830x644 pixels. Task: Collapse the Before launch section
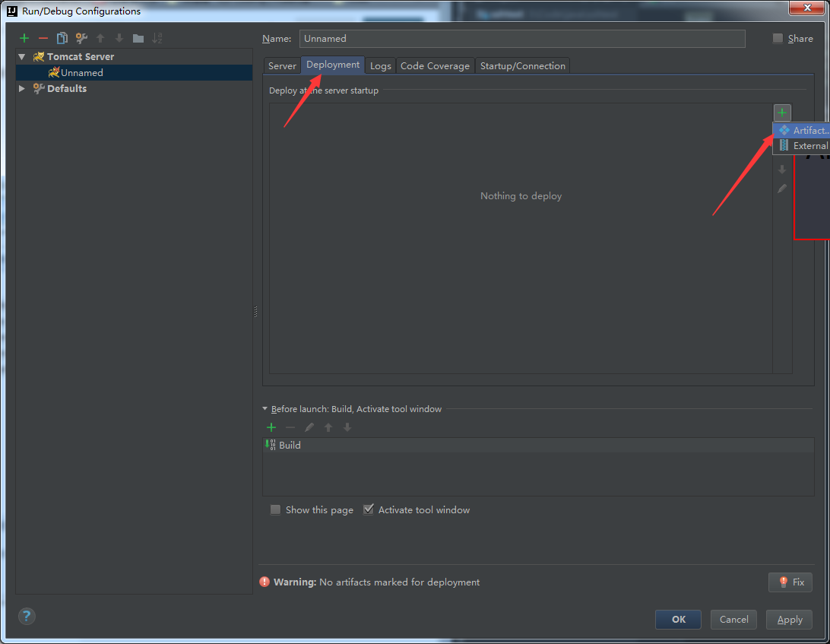click(265, 409)
